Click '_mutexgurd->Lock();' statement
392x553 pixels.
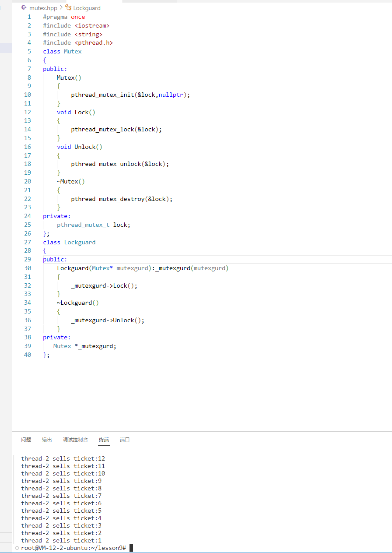click(x=104, y=285)
